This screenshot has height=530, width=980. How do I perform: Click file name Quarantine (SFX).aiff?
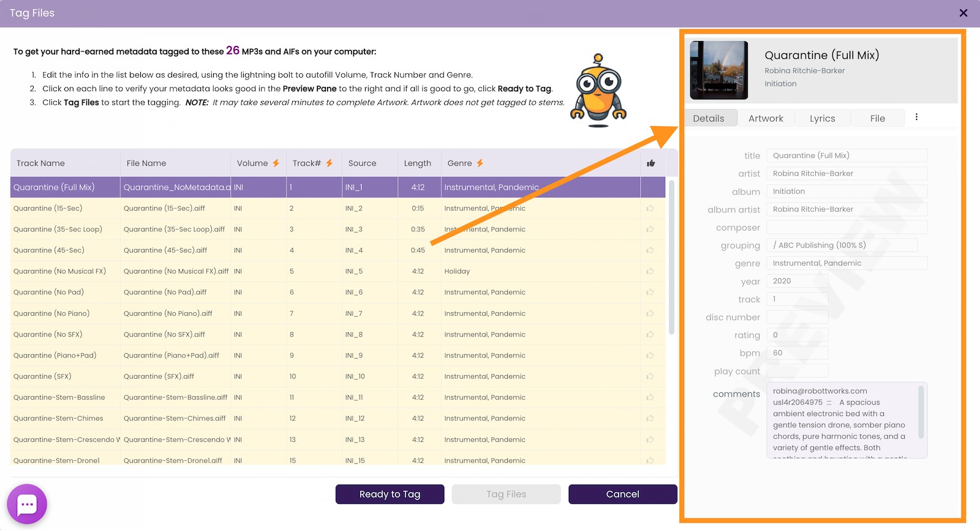tap(159, 376)
